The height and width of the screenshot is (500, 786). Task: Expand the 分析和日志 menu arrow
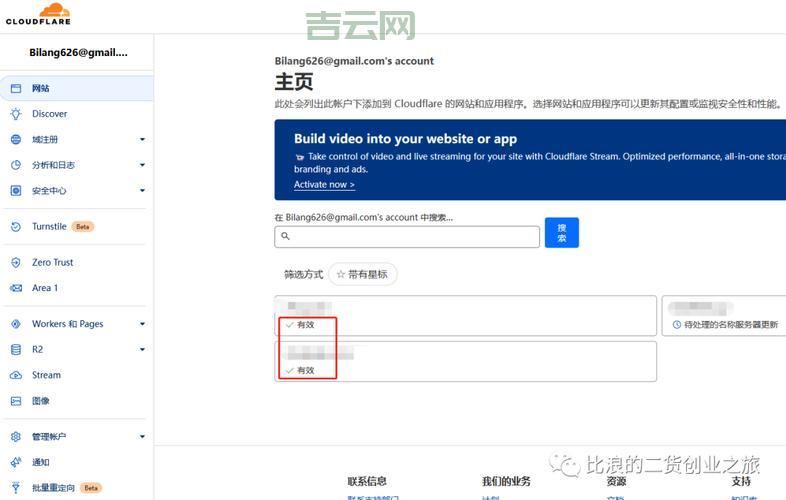(142, 165)
